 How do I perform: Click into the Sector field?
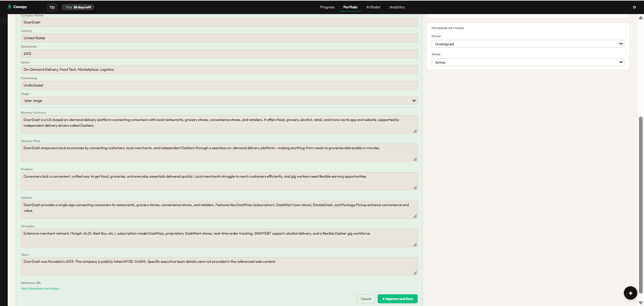219,69
